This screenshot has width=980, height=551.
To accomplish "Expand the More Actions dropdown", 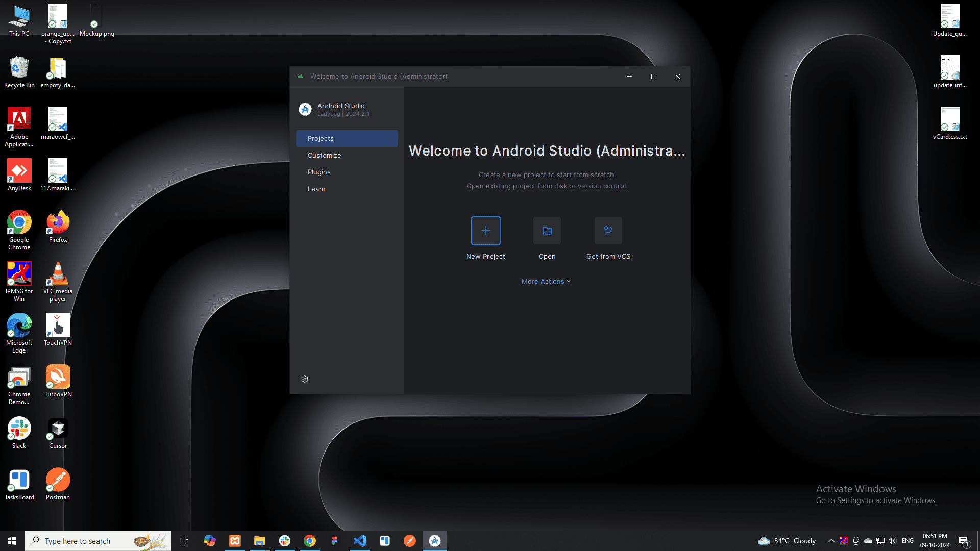I will click(x=546, y=281).
